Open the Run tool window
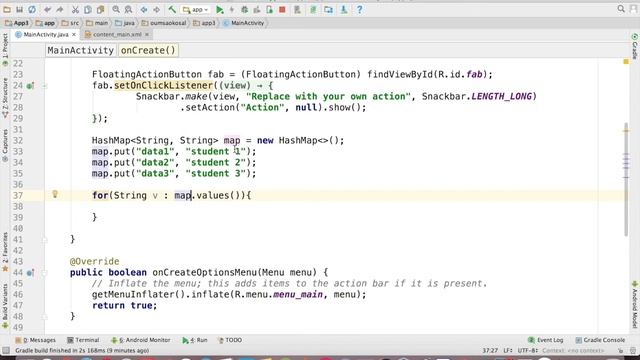The height and width of the screenshot is (360, 640). [195, 340]
